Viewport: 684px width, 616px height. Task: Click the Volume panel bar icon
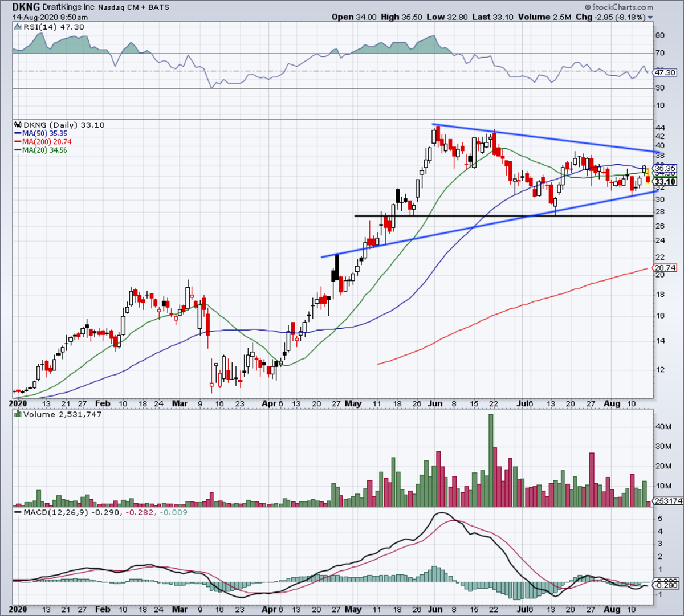[18, 414]
